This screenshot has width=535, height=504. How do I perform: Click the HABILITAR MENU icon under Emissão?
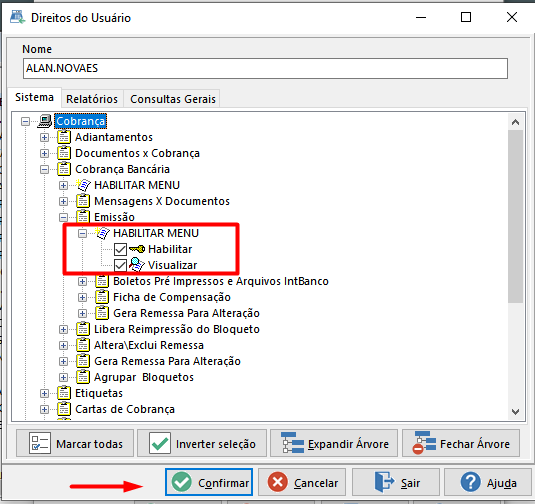pos(102,233)
